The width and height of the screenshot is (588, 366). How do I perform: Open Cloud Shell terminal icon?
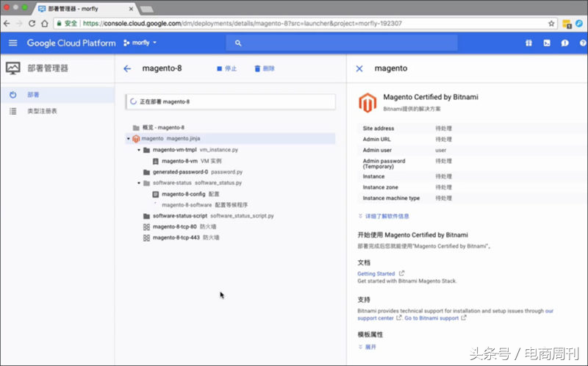click(546, 43)
